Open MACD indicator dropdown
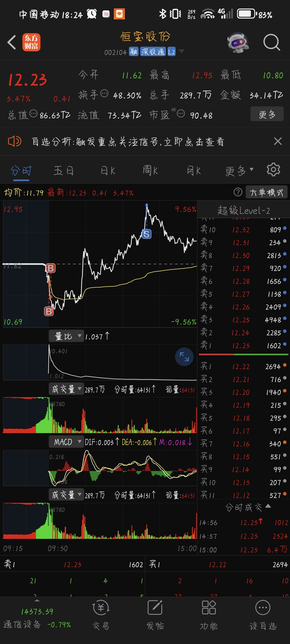The height and width of the screenshot is (644, 290). point(66,442)
